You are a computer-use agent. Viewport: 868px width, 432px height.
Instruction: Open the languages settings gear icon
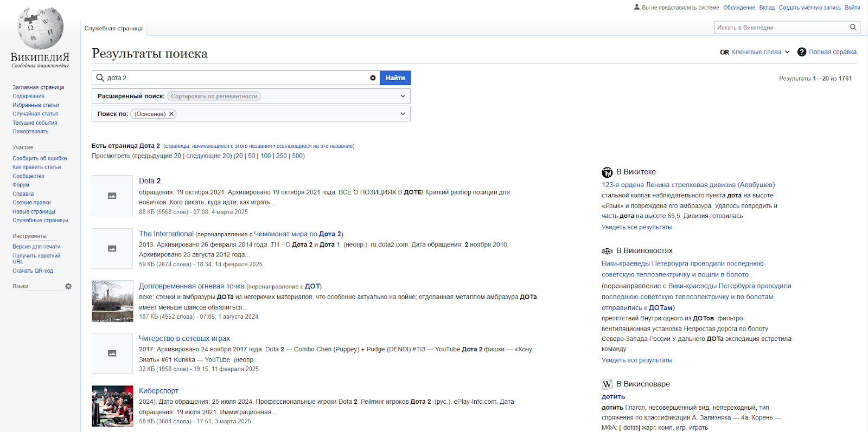pyautogui.click(x=68, y=286)
